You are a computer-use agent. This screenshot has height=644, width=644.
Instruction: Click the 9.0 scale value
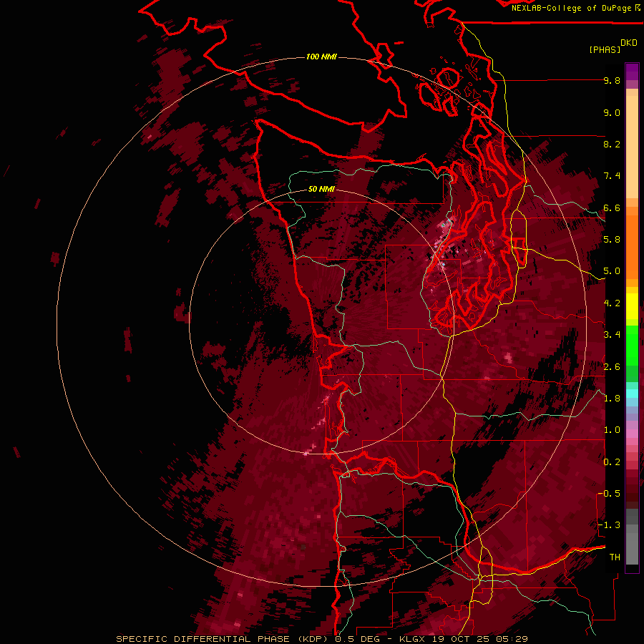pos(612,112)
